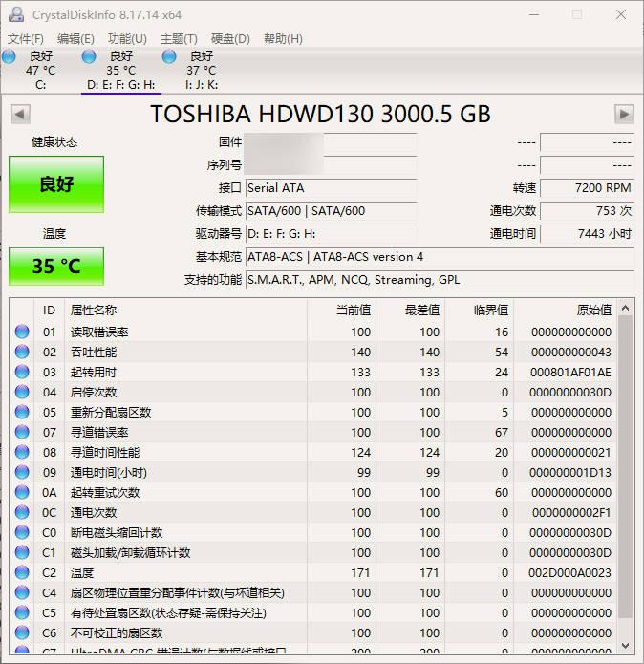Click the 原始值 column header
644x664 pixels.
click(x=565, y=311)
